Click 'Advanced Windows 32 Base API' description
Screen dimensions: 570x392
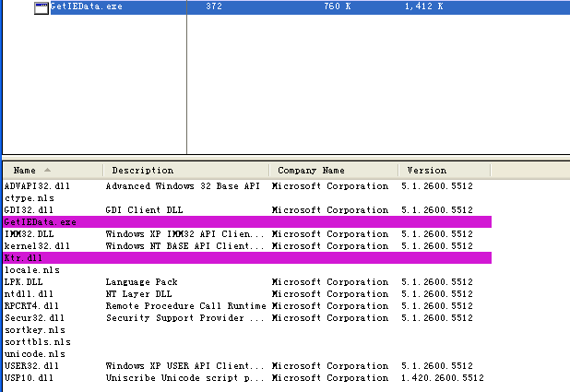pos(183,186)
